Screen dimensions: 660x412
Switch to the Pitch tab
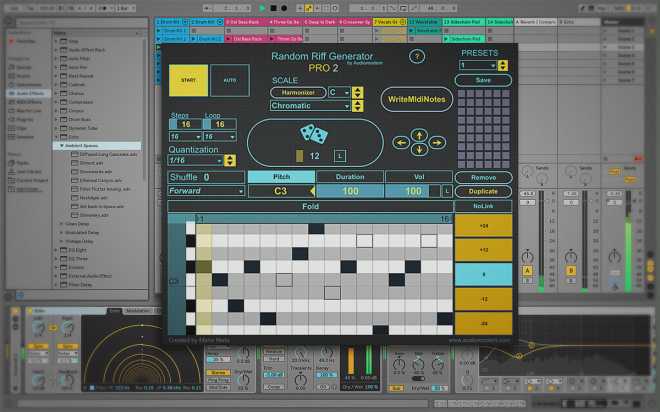[281, 177]
